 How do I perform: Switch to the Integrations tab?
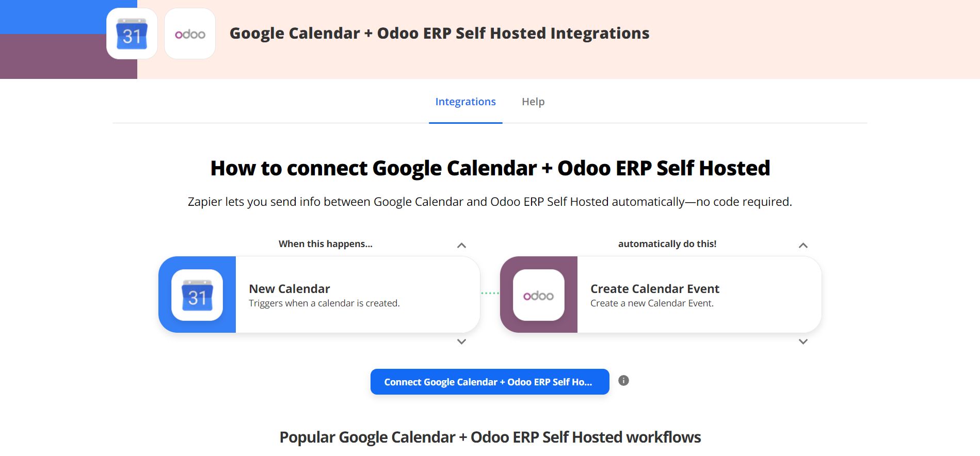[465, 102]
